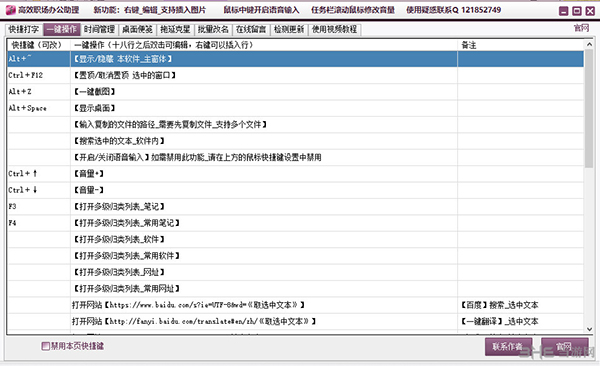Click the purple 官网 button at bottom
The image size is (600, 366).
[x=564, y=346]
